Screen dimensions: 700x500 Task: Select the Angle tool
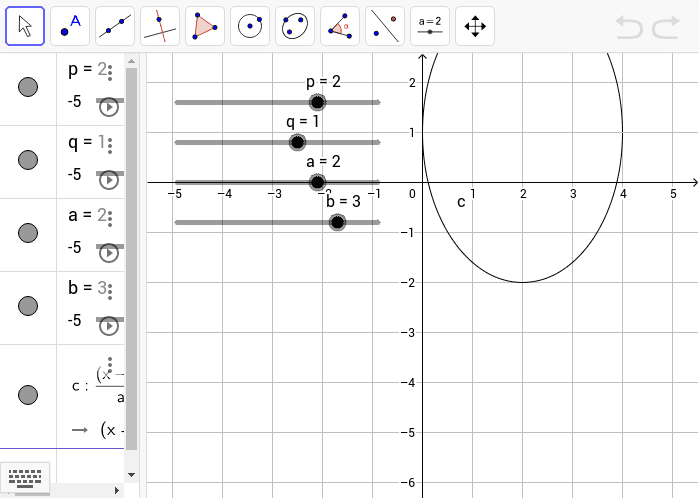pos(340,26)
